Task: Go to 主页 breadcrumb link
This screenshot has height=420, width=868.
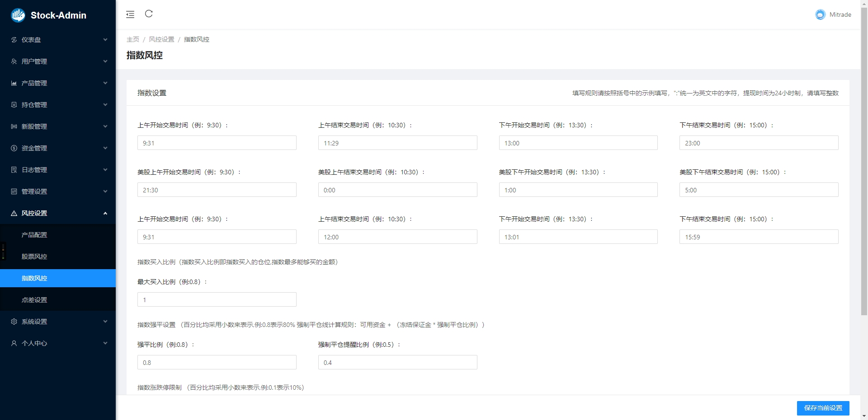Action: (x=133, y=39)
